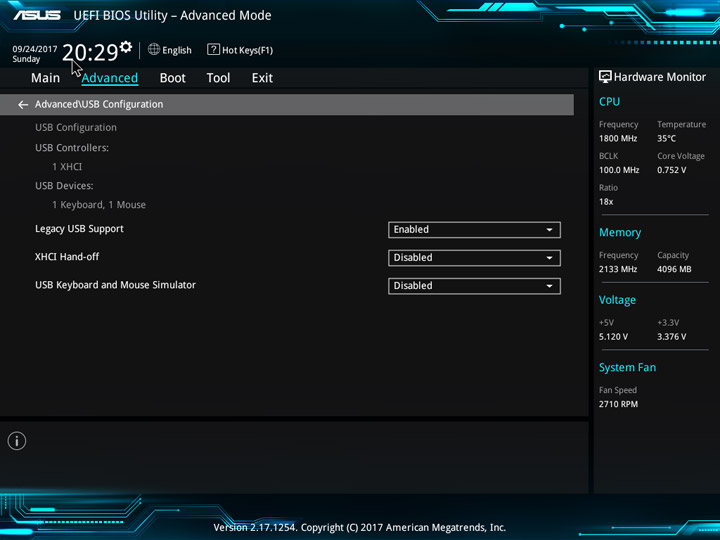Click the 18x ratio value
Viewport: 720px width, 540px height.
coord(606,202)
